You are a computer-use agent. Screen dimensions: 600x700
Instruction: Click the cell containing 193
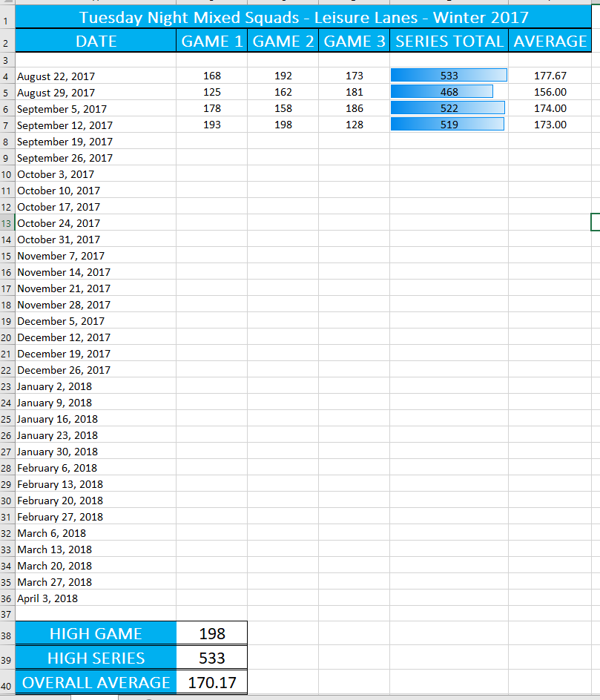(x=211, y=125)
